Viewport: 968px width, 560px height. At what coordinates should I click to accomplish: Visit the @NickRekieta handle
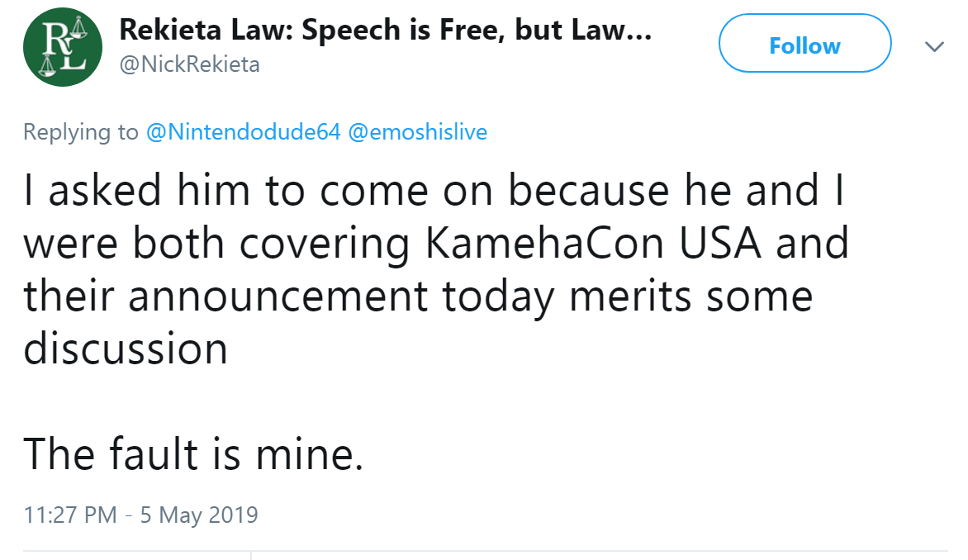coord(189,64)
